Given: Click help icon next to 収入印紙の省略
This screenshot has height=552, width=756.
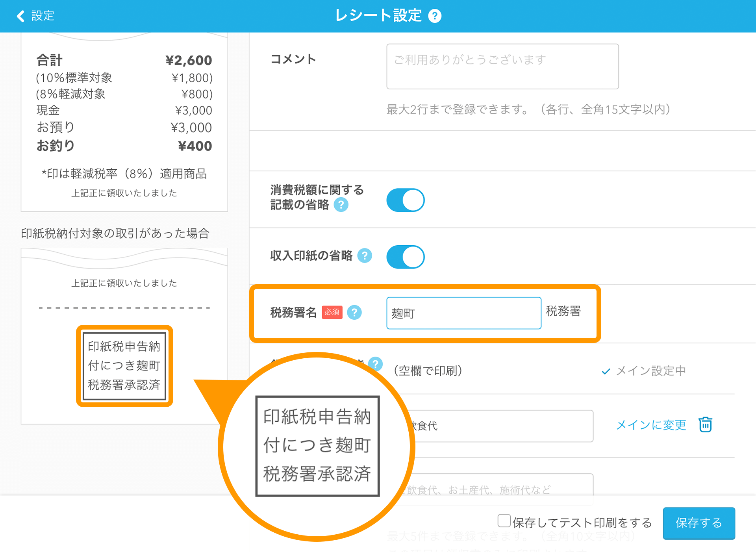Looking at the screenshot, I should (x=365, y=256).
